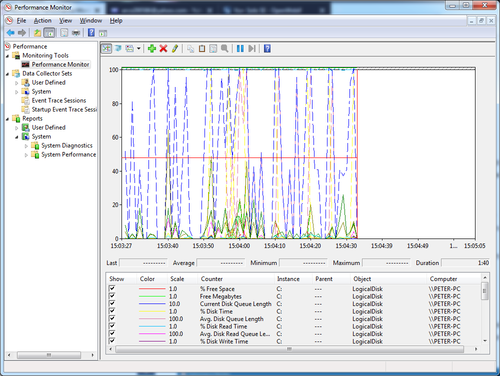Click the Highlight pencil icon
This screenshot has width=500, height=376.
point(175,49)
